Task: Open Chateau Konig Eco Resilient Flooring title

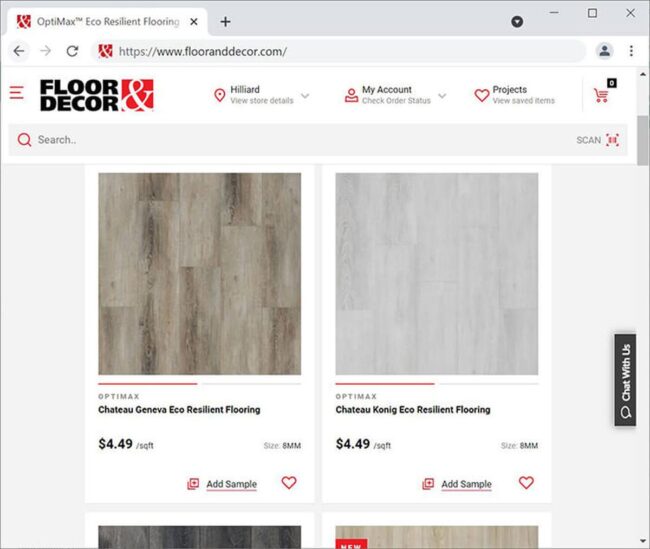Action: tap(413, 410)
